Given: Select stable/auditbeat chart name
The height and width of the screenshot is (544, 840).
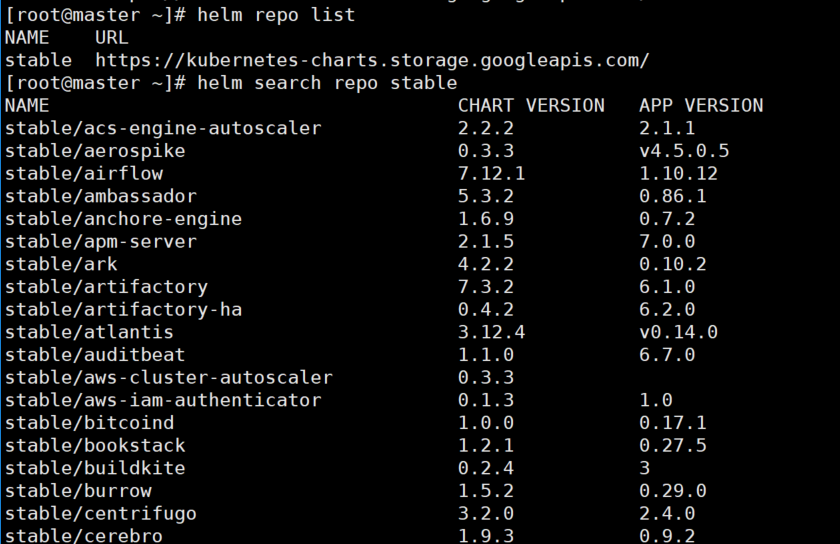Looking at the screenshot, I should tap(95, 355).
